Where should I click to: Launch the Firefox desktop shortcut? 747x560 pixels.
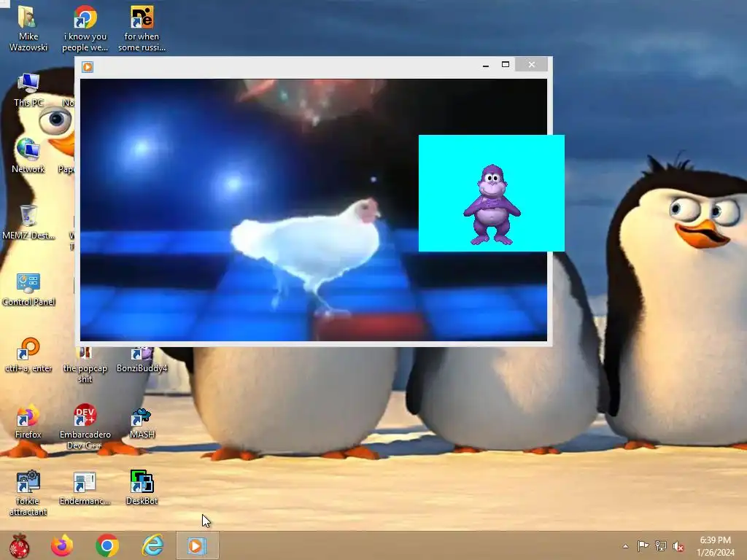28,421
